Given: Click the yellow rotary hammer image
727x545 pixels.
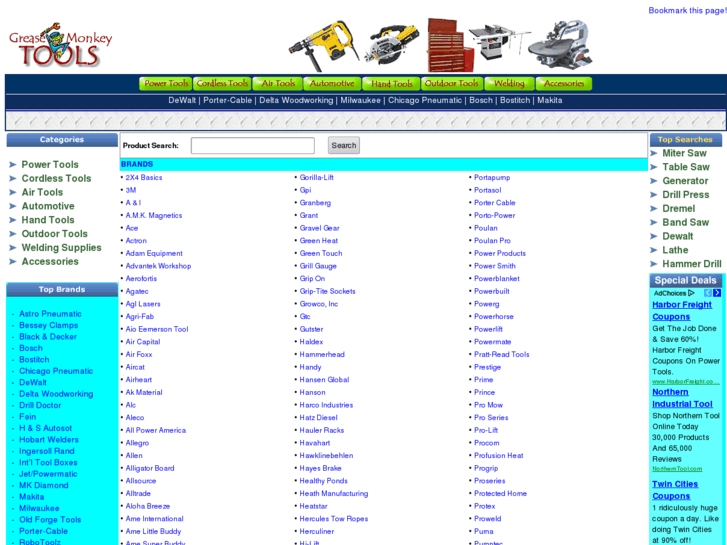Looking at the screenshot, I should 324,45.
